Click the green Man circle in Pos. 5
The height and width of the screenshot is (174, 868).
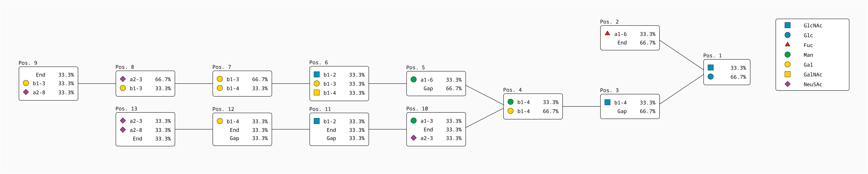pyautogui.click(x=414, y=80)
